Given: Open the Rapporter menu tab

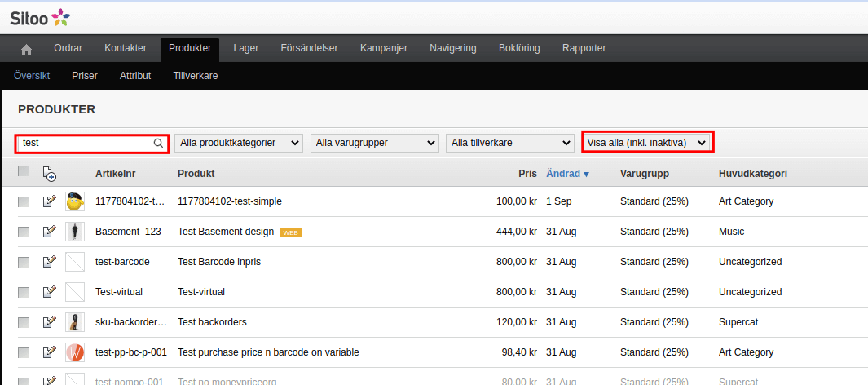Looking at the screenshot, I should click(x=584, y=48).
